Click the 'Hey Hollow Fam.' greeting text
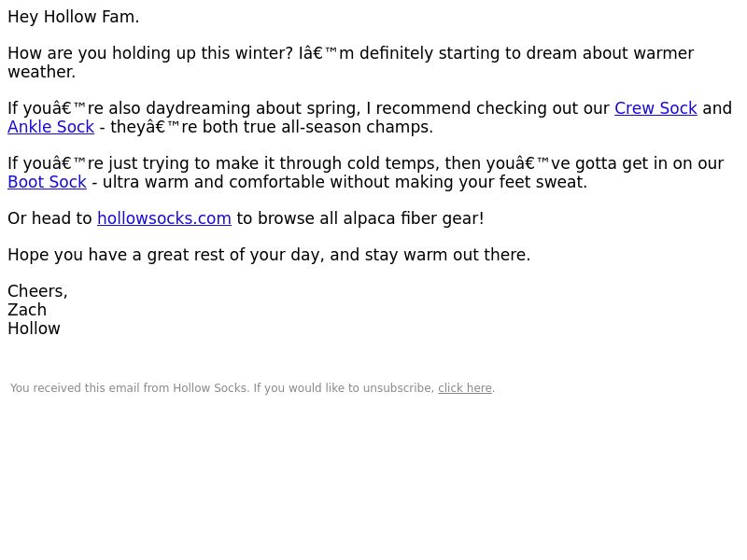 click(x=74, y=17)
